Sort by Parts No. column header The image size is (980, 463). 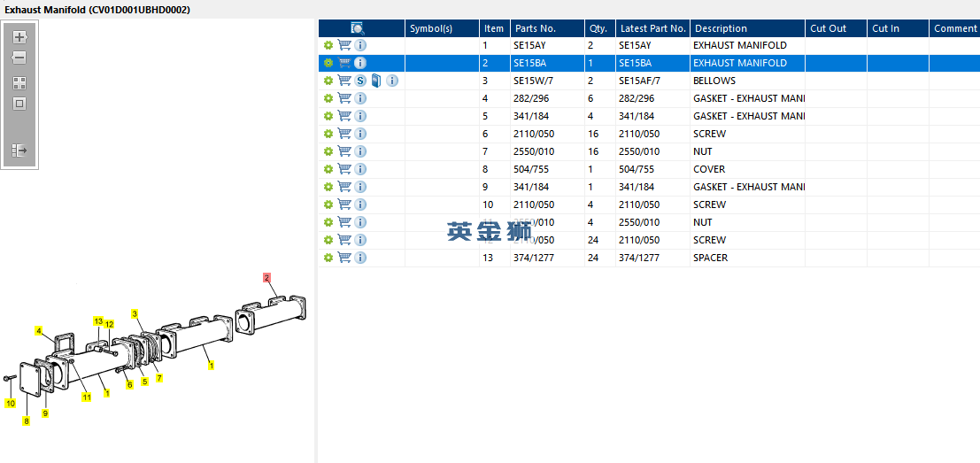point(547,28)
